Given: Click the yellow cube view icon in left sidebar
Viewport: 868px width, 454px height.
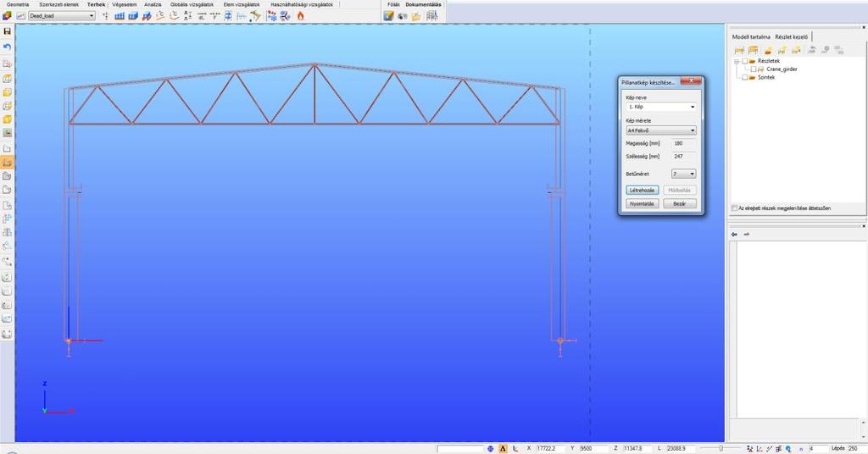Looking at the screenshot, I should coord(7,119).
